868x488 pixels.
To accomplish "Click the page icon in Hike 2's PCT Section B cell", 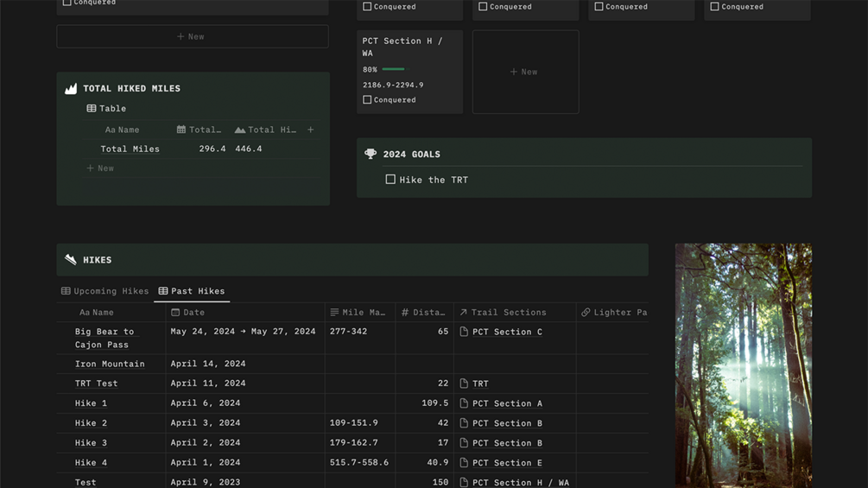I will 464,423.
